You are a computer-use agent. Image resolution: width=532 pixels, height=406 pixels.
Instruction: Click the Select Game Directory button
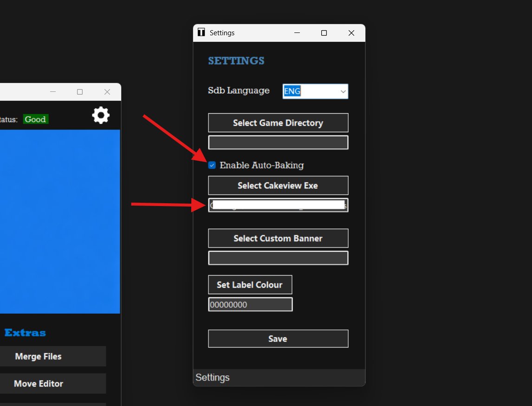(278, 122)
